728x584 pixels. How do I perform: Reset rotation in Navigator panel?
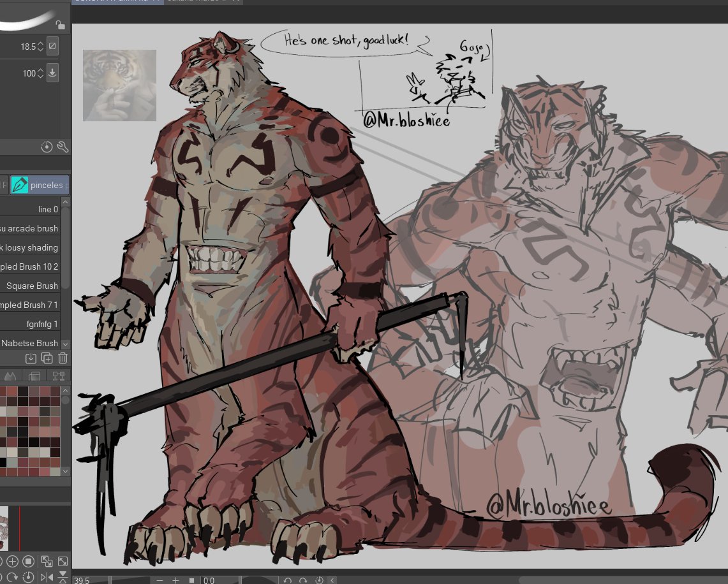pos(29,578)
